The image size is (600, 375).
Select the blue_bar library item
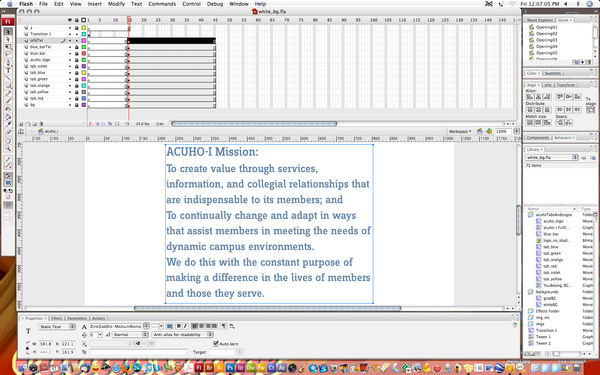pos(551,234)
